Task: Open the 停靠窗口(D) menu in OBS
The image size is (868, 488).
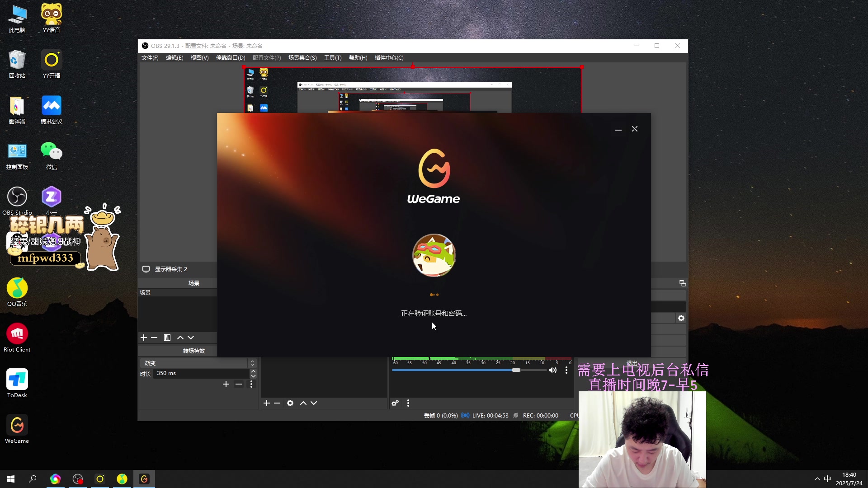Action: pos(231,58)
